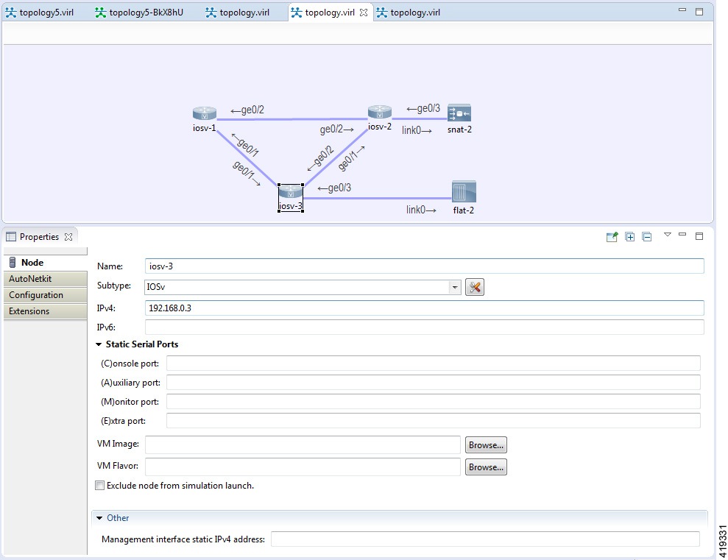The width and height of the screenshot is (728, 560).
Task: Expand all sections with the plus icon
Action: click(629, 236)
